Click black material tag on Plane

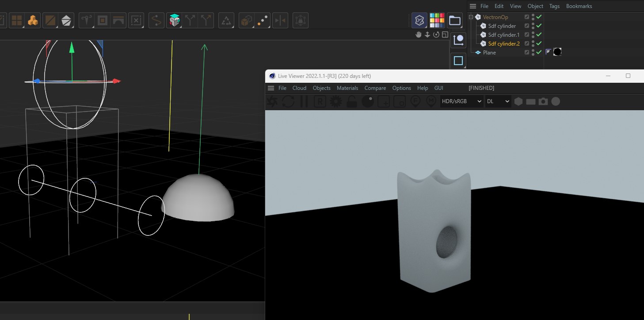(557, 52)
